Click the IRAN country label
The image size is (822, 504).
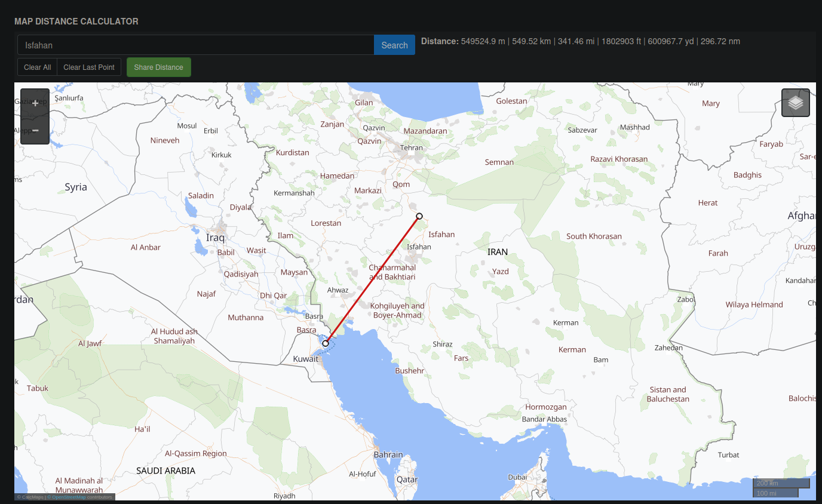point(498,252)
